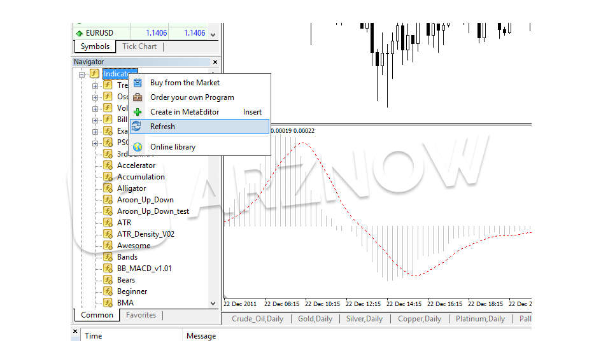Open the Silver,Daily chart tab

coord(364,319)
